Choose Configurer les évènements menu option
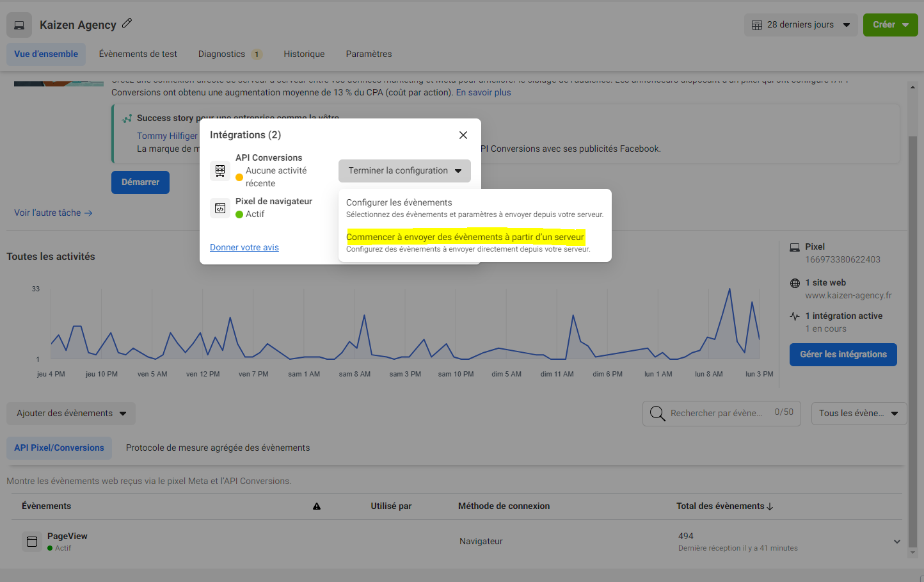The width and height of the screenshot is (924, 582). tap(475, 208)
